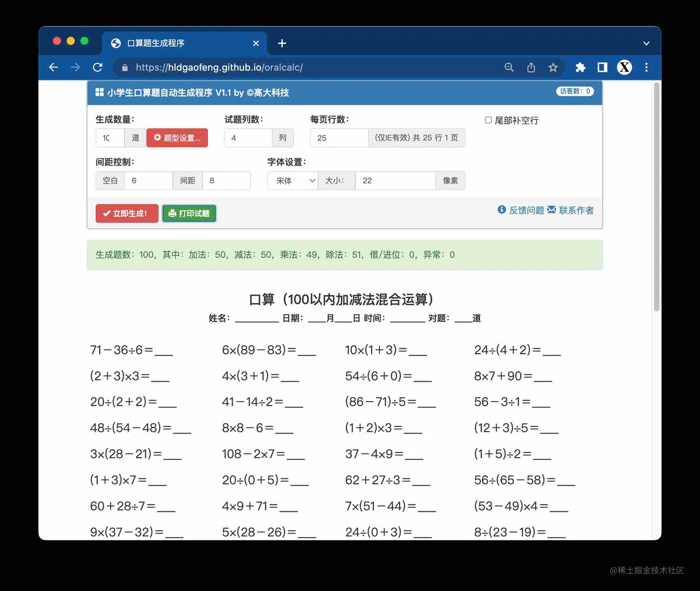Click the zoom magnifier icon in address bar
700x591 pixels.
(x=509, y=67)
